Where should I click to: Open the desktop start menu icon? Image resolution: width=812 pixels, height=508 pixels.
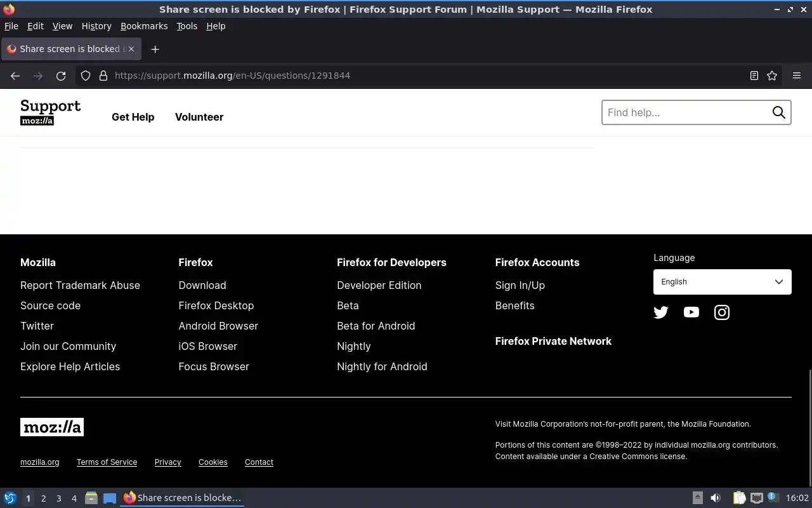tap(10, 498)
